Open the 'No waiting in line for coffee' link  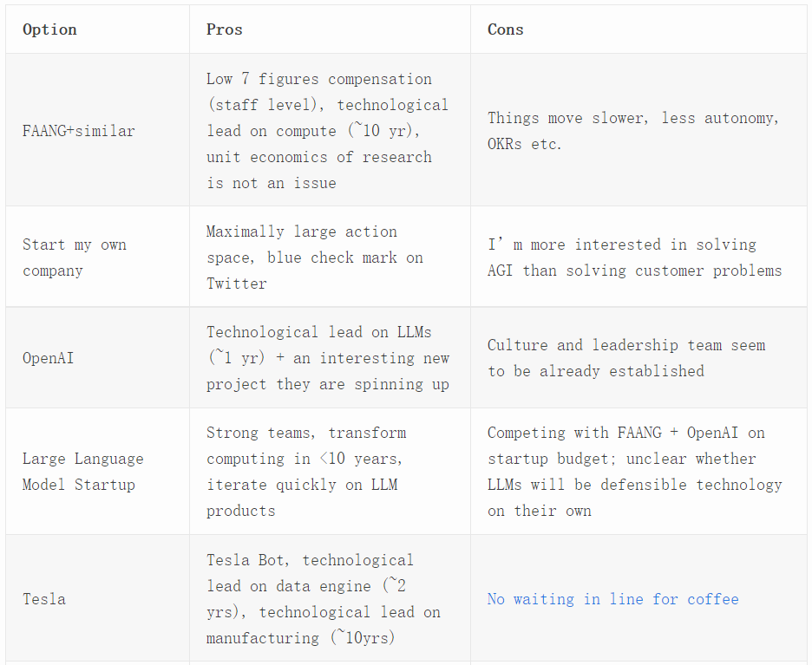click(x=612, y=599)
